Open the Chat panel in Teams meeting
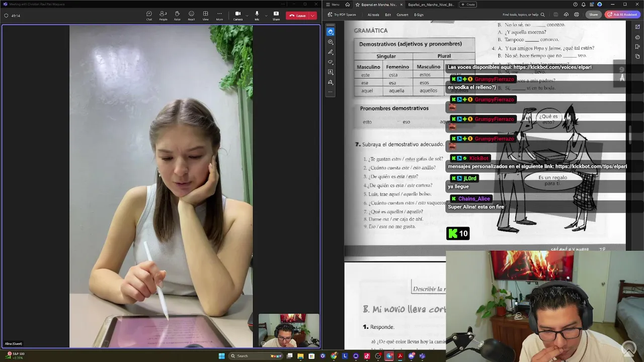The height and width of the screenshot is (362, 644). pyautogui.click(x=149, y=16)
